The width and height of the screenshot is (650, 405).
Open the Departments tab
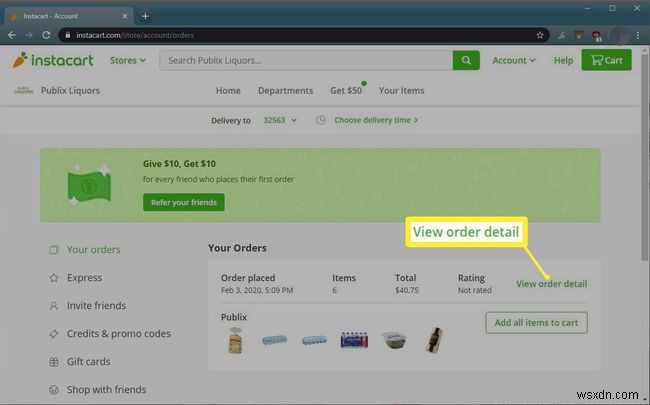pyautogui.click(x=285, y=90)
